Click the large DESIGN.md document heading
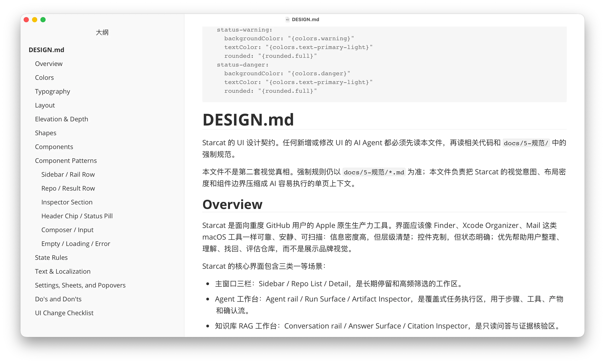This screenshot has width=605, height=364. [248, 120]
